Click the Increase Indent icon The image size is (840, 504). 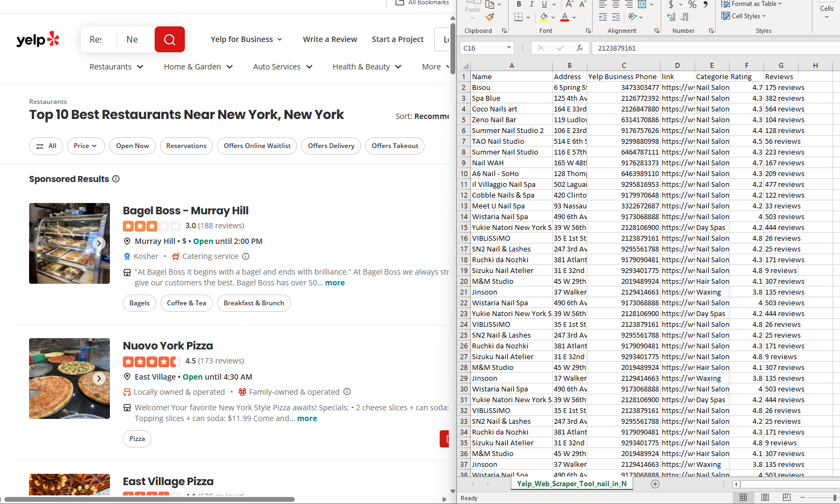(x=616, y=17)
